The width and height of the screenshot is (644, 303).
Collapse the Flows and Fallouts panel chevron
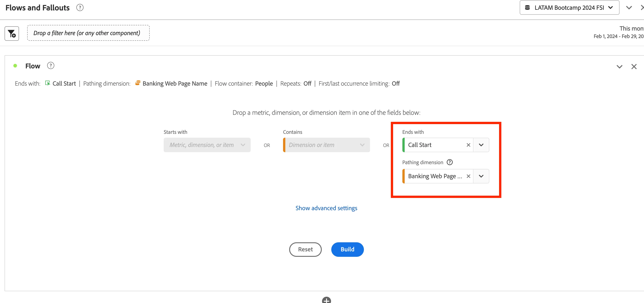[629, 8]
